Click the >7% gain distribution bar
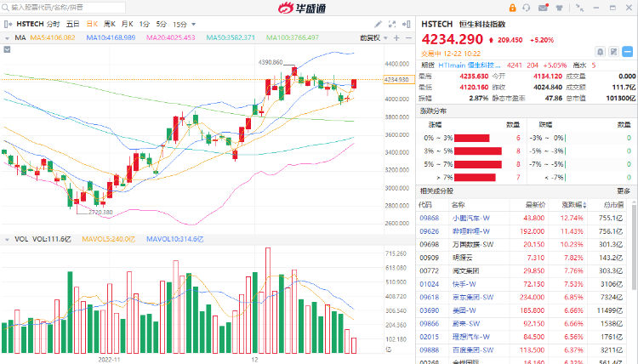638x364 pixels. 475,178
